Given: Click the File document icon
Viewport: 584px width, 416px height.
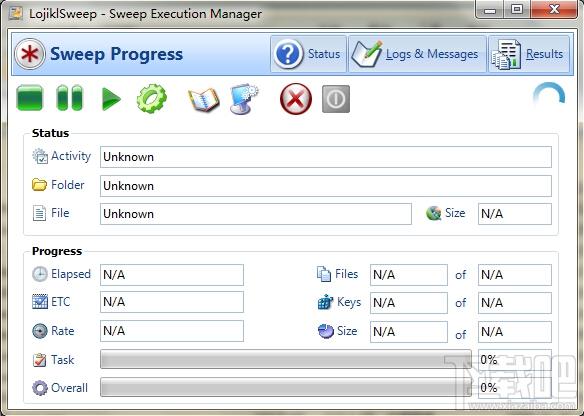Looking at the screenshot, I should click(39, 213).
